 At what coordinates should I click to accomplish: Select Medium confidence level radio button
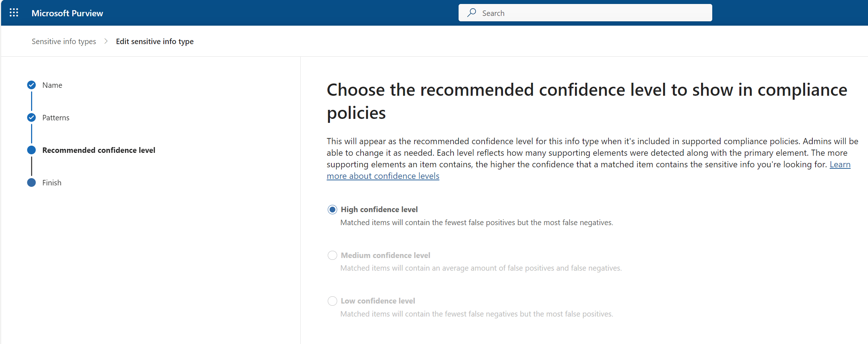pos(332,255)
